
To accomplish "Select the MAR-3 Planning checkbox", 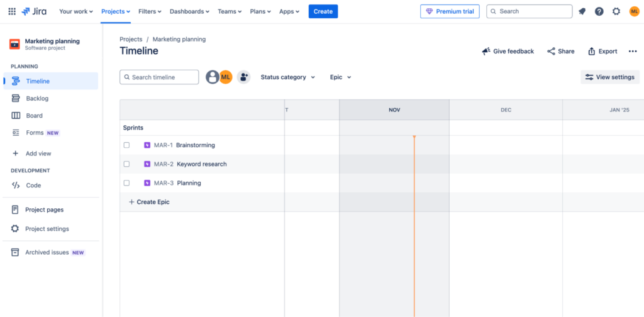I will click(126, 183).
